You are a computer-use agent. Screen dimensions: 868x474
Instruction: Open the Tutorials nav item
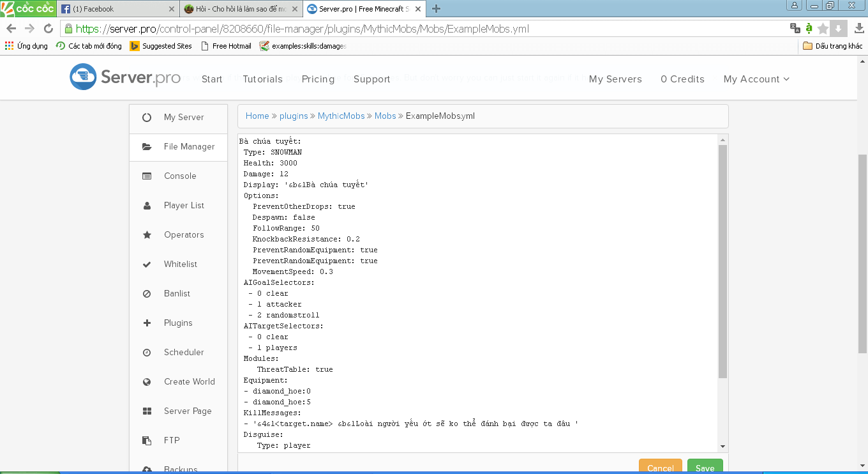[x=262, y=79]
